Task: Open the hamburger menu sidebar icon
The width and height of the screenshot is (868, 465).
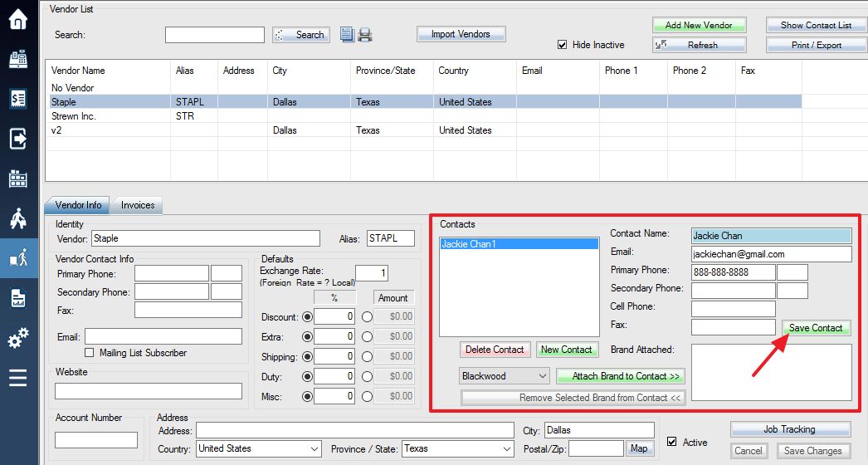Action: [18, 378]
